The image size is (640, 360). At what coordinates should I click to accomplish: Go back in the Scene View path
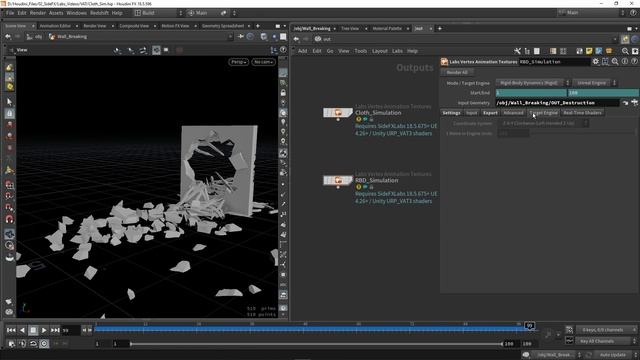[x=8, y=36]
